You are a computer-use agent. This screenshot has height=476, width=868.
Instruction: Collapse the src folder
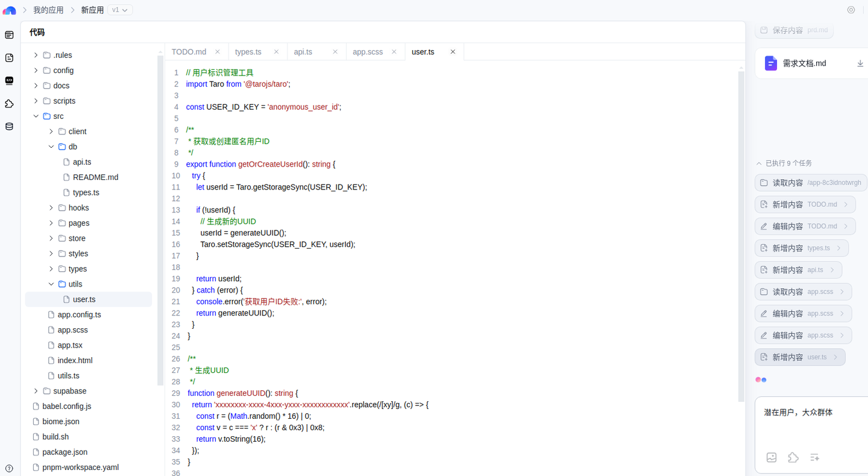click(36, 116)
